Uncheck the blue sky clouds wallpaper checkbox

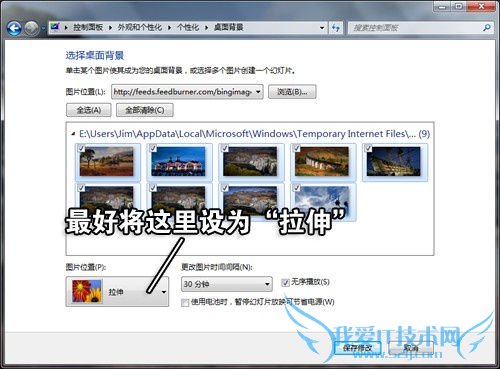pyautogui.click(x=297, y=188)
